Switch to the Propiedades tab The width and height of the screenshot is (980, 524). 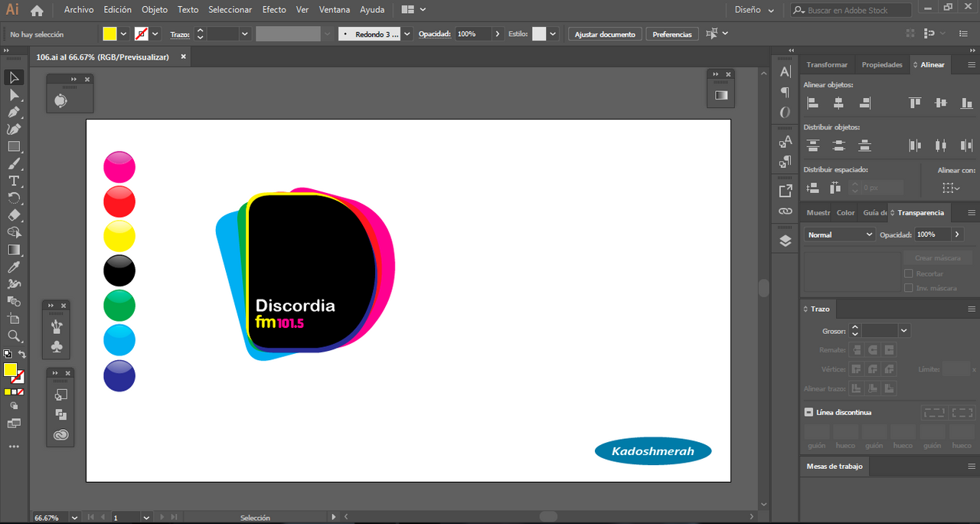pyautogui.click(x=882, y=64)
